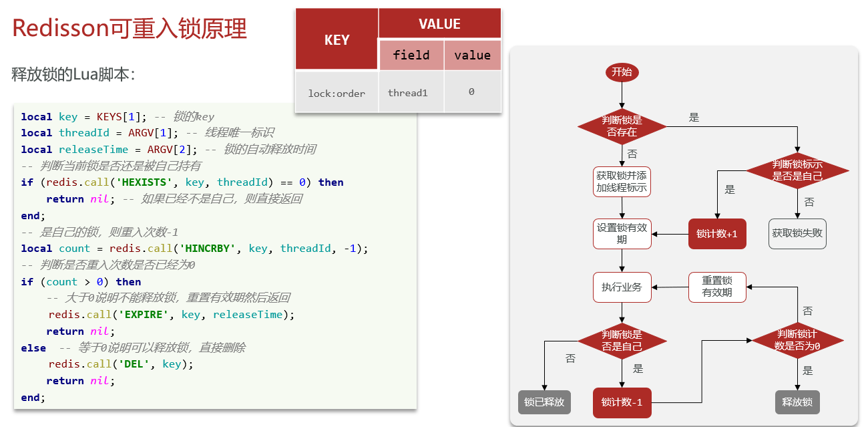Click the red '锁计数-1' box
The width and height of the screenshot is (868, 427).
[x=622, y=402]
